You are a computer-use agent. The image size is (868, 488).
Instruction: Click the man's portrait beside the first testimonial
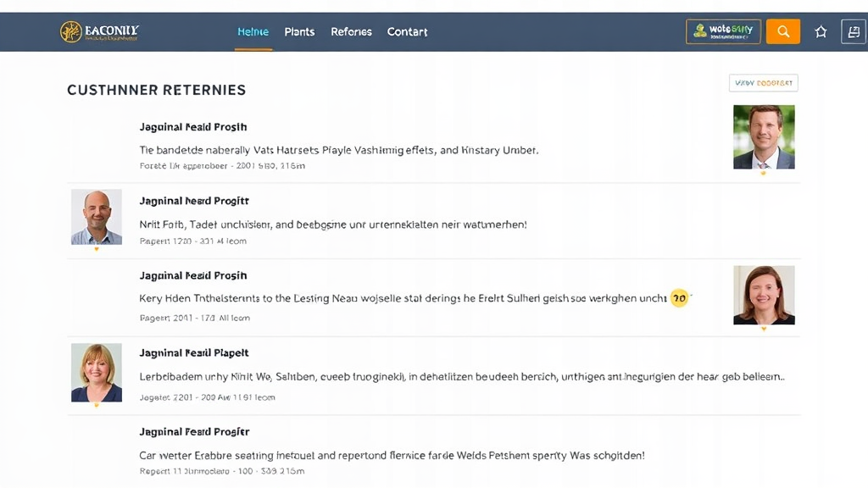pos(764,136)
